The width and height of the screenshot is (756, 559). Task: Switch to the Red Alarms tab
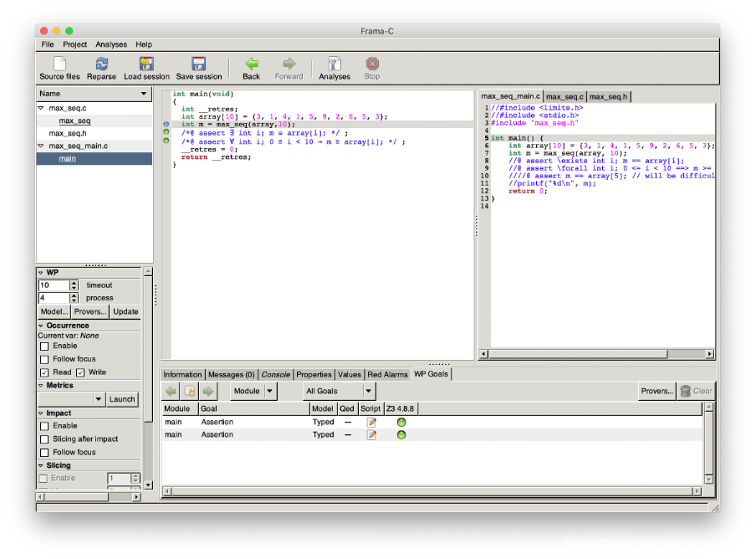pyautogui.click(x=387, y=375)
